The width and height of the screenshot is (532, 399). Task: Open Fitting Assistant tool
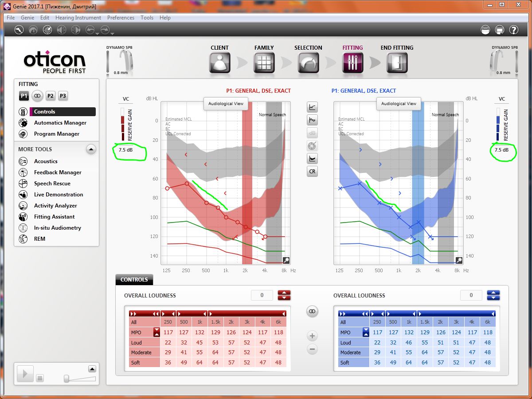click(x=54, y=217)
